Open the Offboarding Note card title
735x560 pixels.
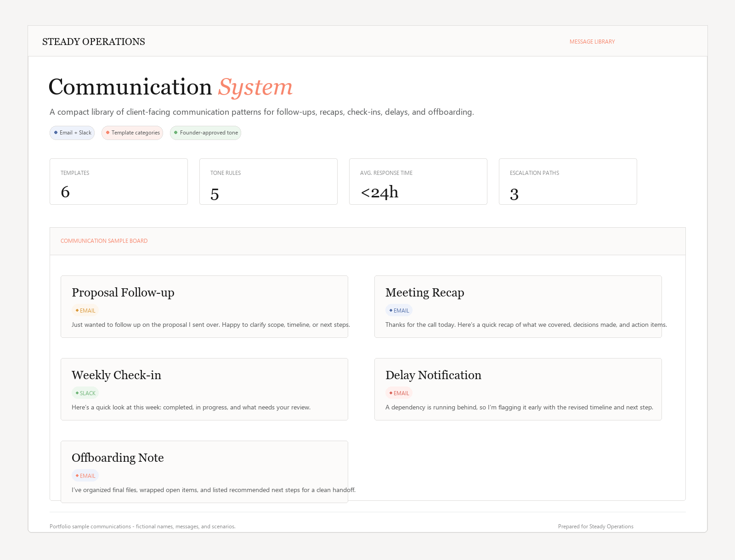(118, 458)
